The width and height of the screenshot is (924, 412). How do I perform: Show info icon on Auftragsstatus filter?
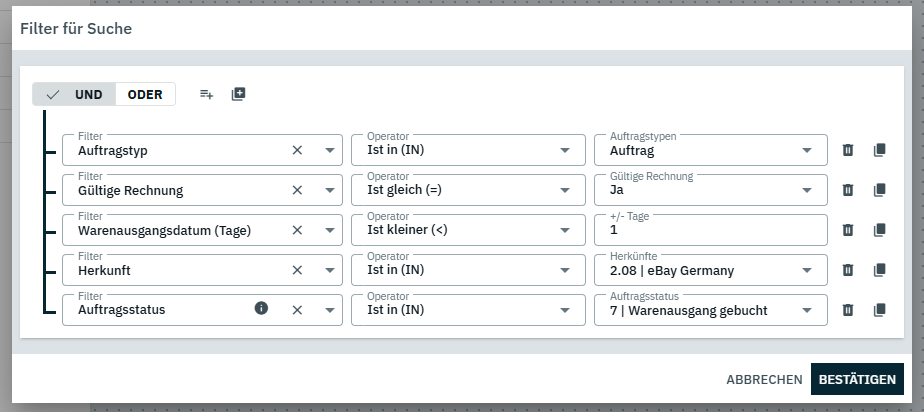262,309
